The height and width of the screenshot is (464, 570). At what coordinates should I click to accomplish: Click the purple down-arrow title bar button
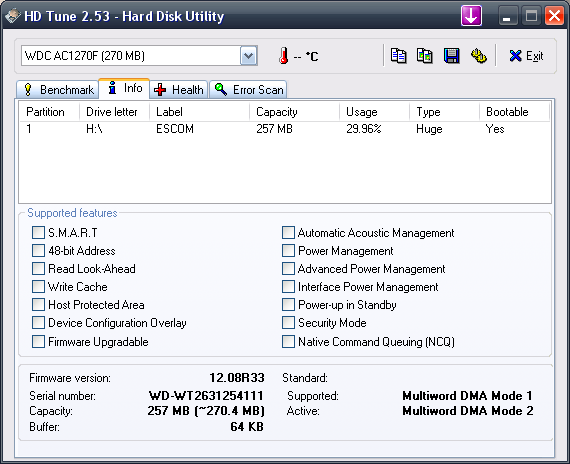(471, 16)
